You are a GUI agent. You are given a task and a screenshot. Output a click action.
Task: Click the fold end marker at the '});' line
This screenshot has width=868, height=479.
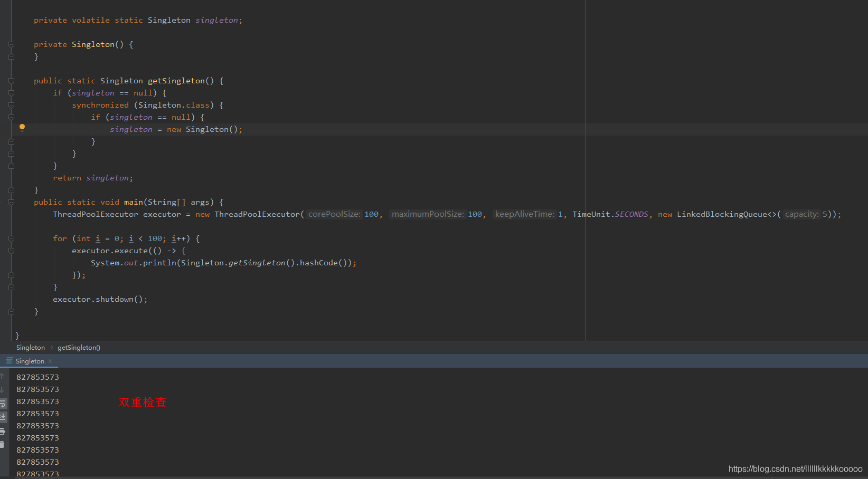click(11, 275)
